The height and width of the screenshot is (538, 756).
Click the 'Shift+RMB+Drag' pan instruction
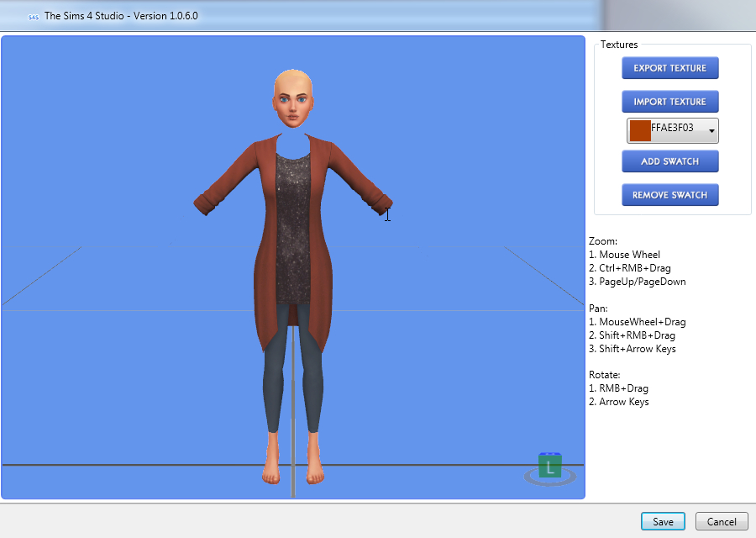click(638, 335)
